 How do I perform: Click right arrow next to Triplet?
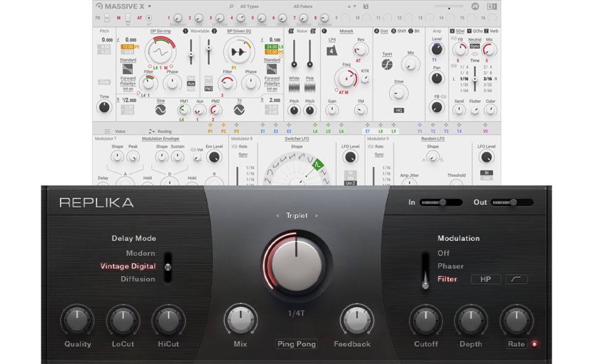317,216
